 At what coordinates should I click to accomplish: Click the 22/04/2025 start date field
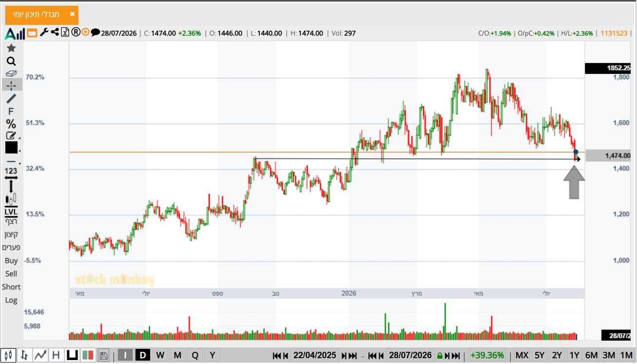315,355
